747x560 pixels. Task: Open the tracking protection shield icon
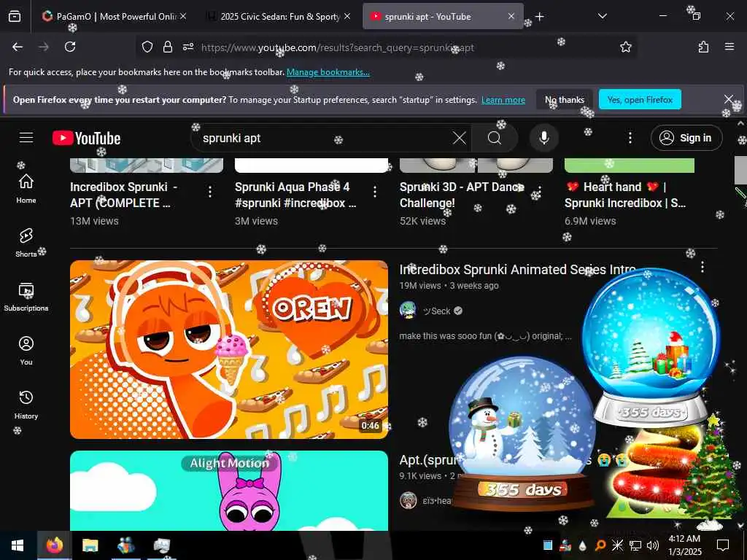147,47
